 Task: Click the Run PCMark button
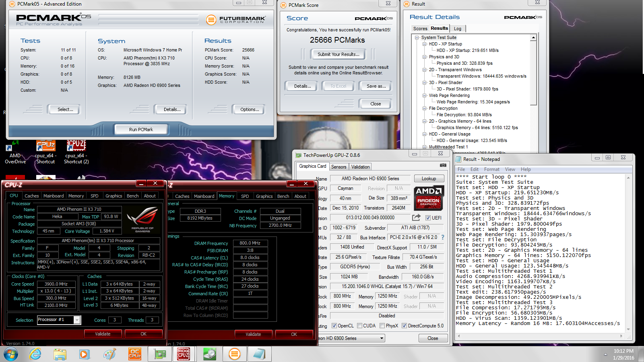[x=141, y=130]
